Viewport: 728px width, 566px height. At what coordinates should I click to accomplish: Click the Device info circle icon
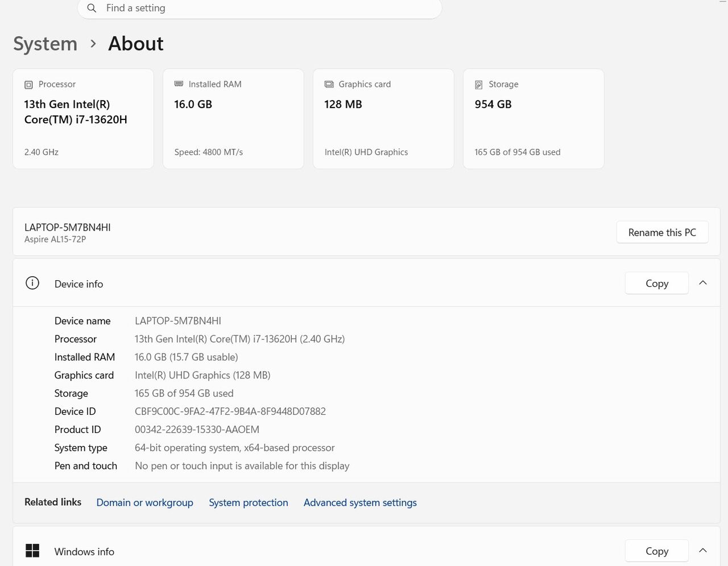[32, 283]
